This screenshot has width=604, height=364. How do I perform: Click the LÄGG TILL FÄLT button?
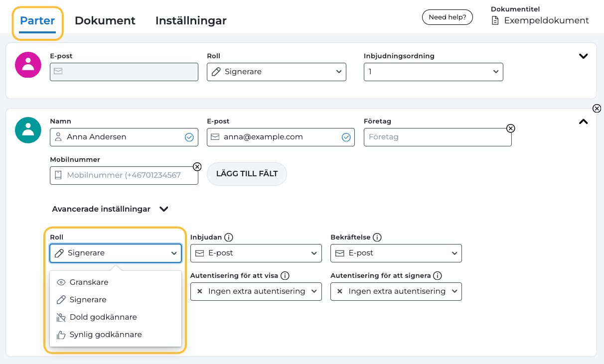tap(247, 174)
